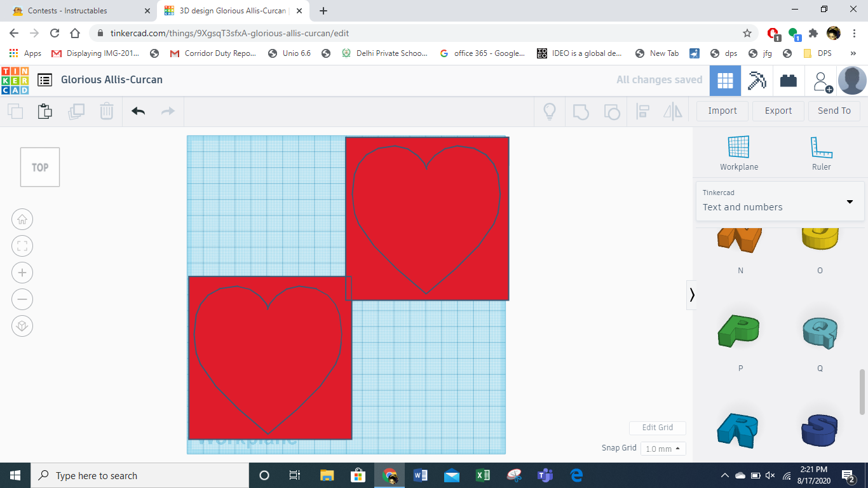Click the TOP view cube
868x488 pixels.
40,167
